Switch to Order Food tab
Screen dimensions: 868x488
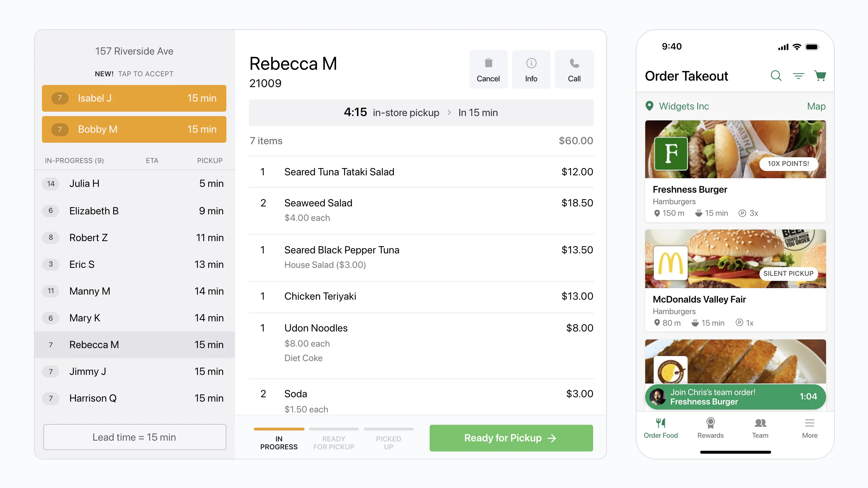click(661, 428)
